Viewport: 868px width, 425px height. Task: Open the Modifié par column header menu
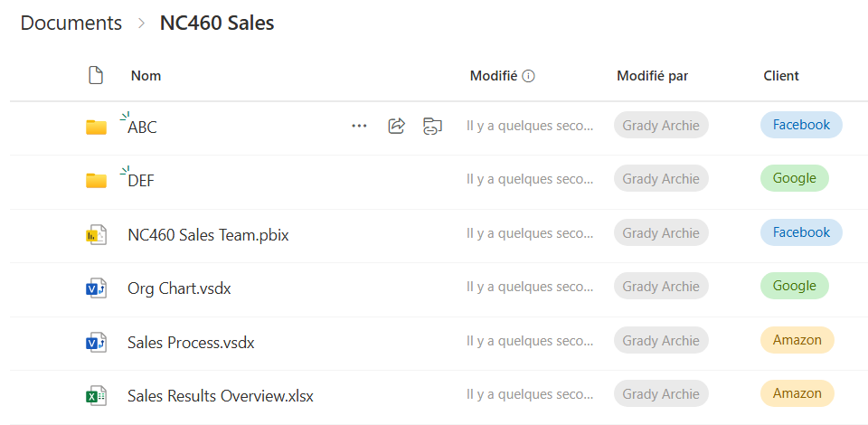(x=652, y=76)
